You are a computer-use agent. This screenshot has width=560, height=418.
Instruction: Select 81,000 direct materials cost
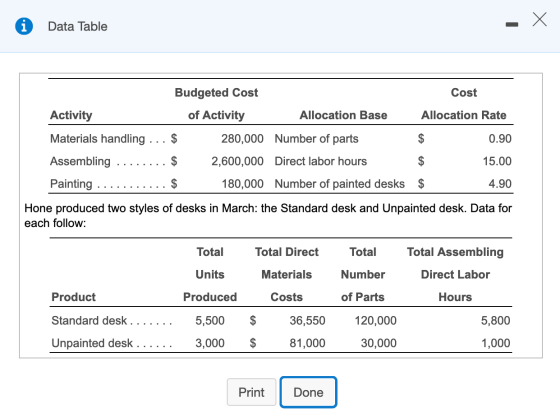(x=307, y=343)
